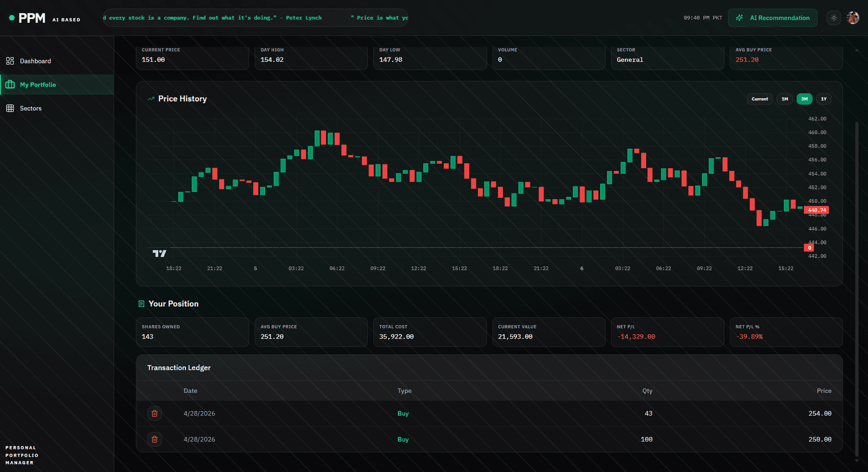Click Sector value General
The image size is (868, 472).
(x=630, y=60)
